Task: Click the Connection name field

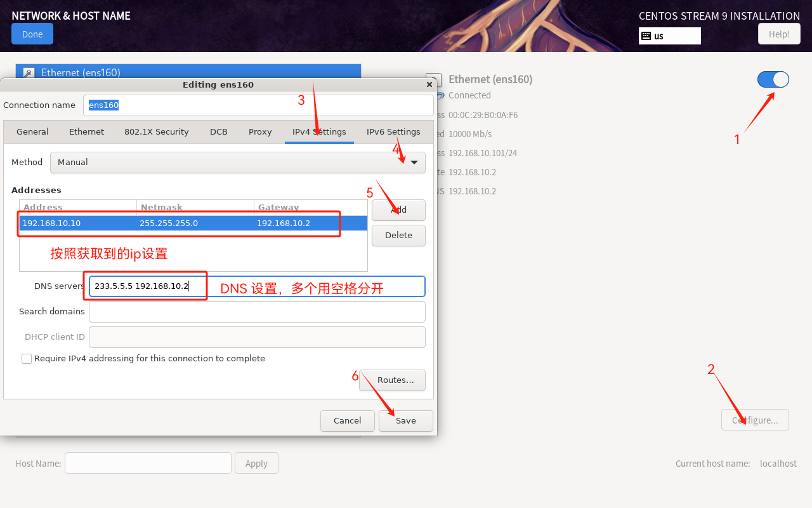Action: (258, 105)
